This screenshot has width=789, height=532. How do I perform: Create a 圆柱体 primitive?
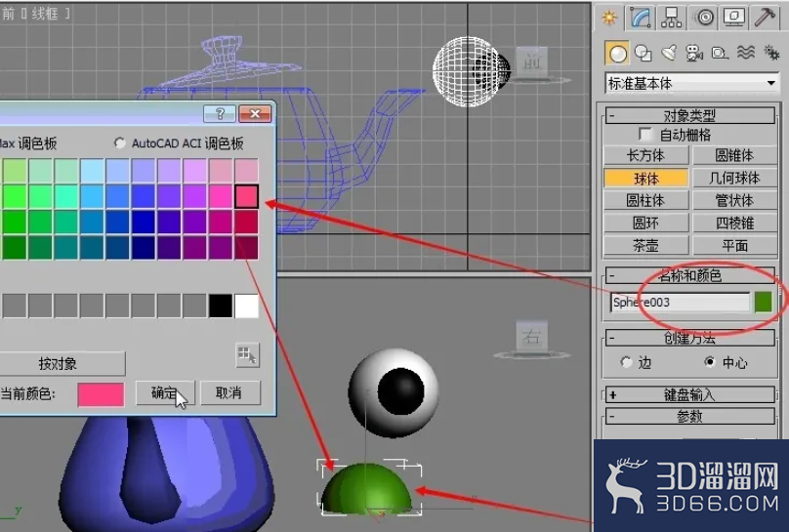646,201
